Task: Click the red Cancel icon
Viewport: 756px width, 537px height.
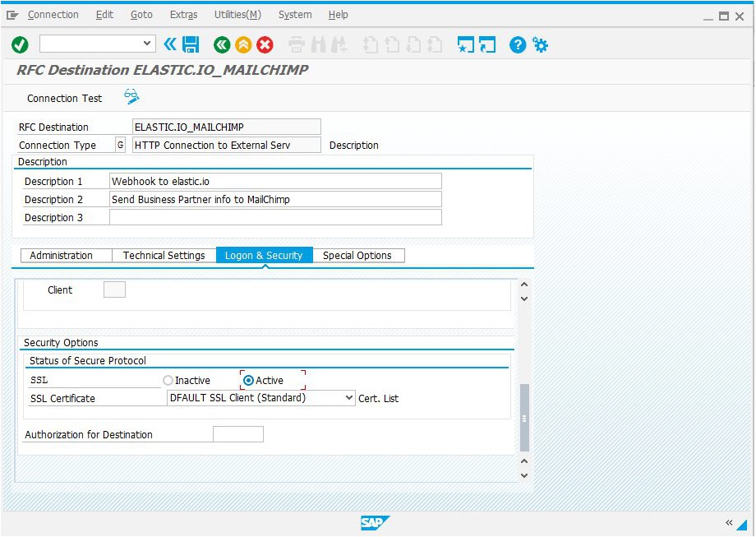Action: (265, 45)
